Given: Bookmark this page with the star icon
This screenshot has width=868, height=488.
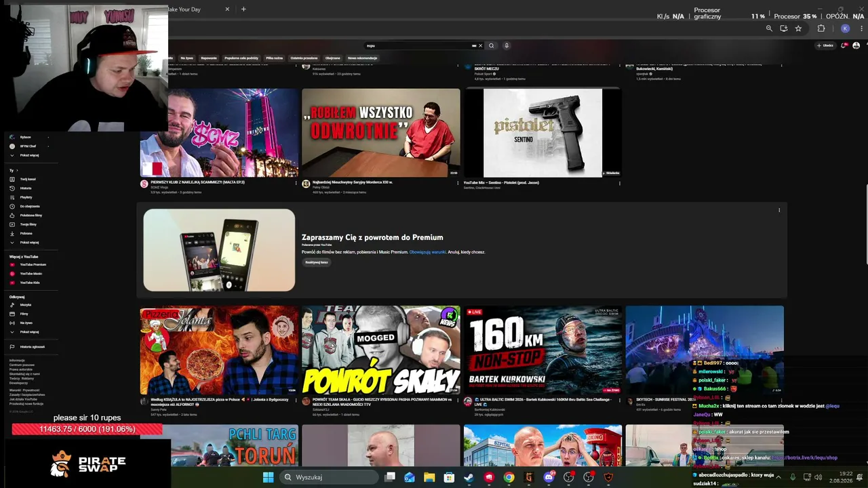Looking at the screenshot, I should point(798,28).
